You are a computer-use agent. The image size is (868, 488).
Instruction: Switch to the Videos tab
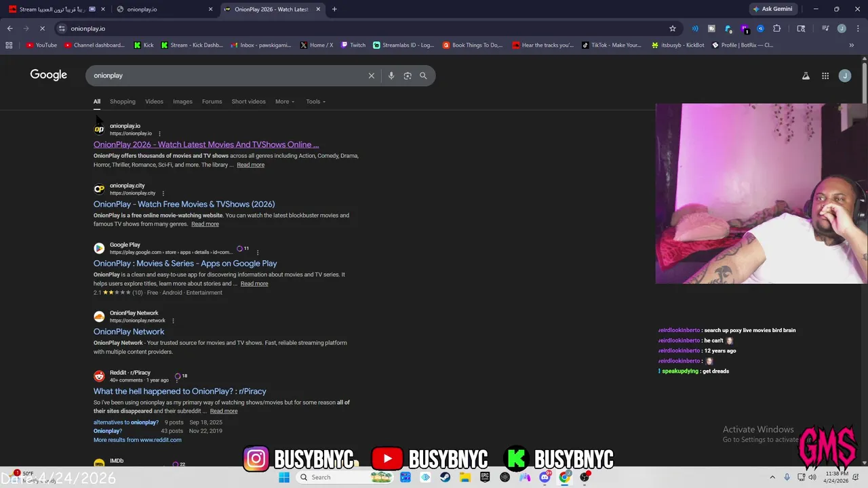pyautogui.click(x=154, y=102)
